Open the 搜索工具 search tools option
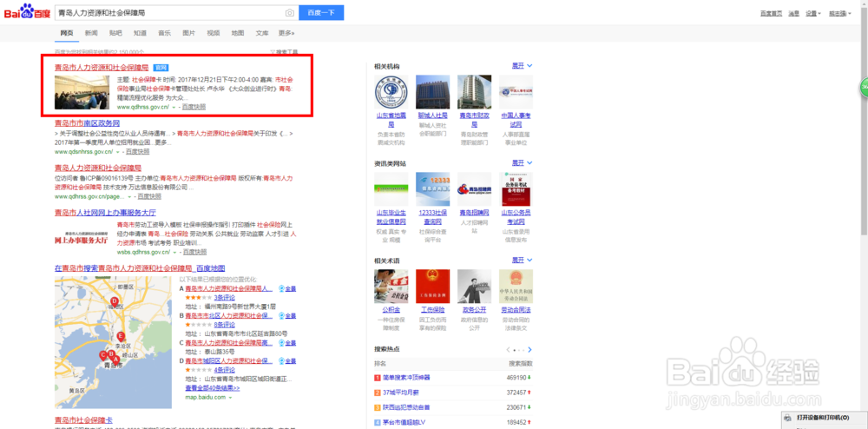This screenshot has width=868, height=429. [x=284, y=52]
